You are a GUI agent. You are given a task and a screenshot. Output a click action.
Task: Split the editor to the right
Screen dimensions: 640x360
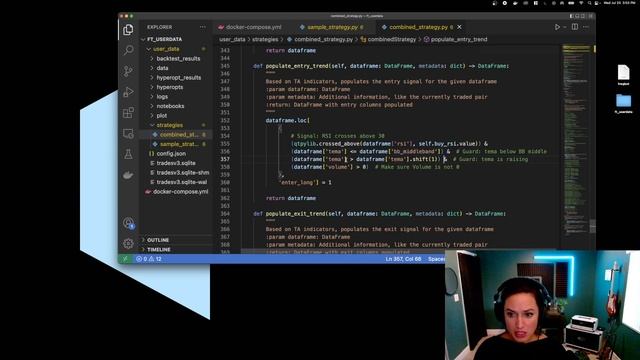point(575,27)
